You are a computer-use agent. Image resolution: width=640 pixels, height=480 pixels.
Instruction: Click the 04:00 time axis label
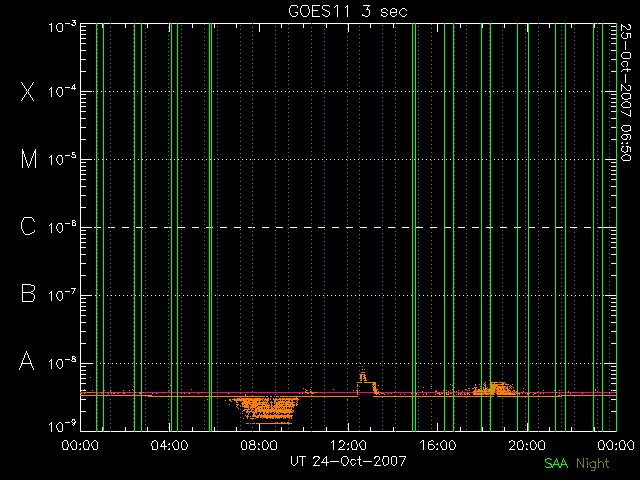click(169, 445)
